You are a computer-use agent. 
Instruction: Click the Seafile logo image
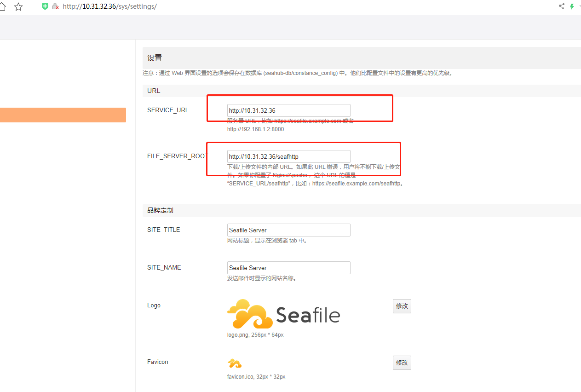coord(283,314)
